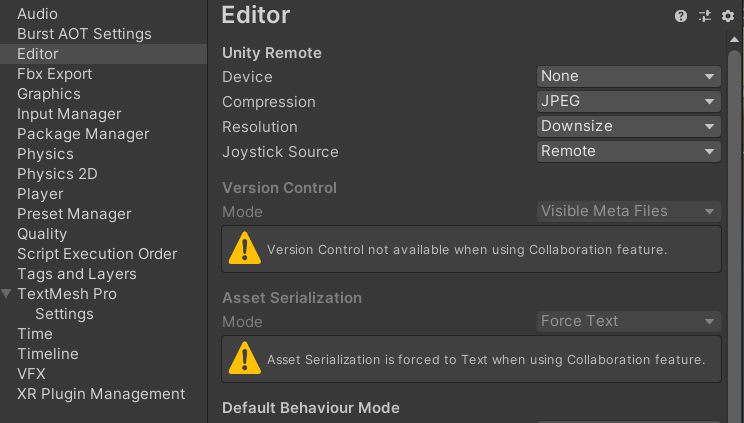Go to XR Plugin Management
Screen dimensions: 744x423
click(x=101, y=394)
